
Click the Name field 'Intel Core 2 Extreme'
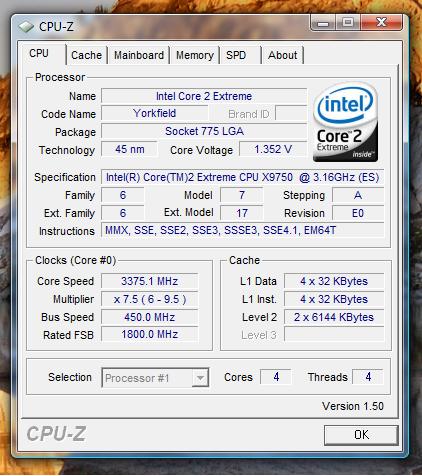tap(204, 96)
